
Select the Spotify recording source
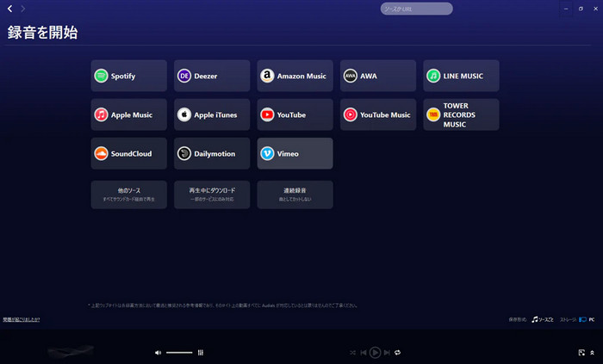tap(128, 76)
